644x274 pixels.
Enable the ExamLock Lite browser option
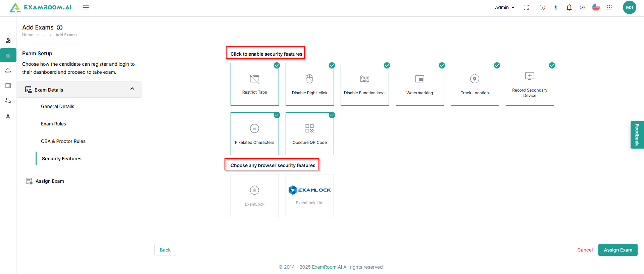point(310,196)
